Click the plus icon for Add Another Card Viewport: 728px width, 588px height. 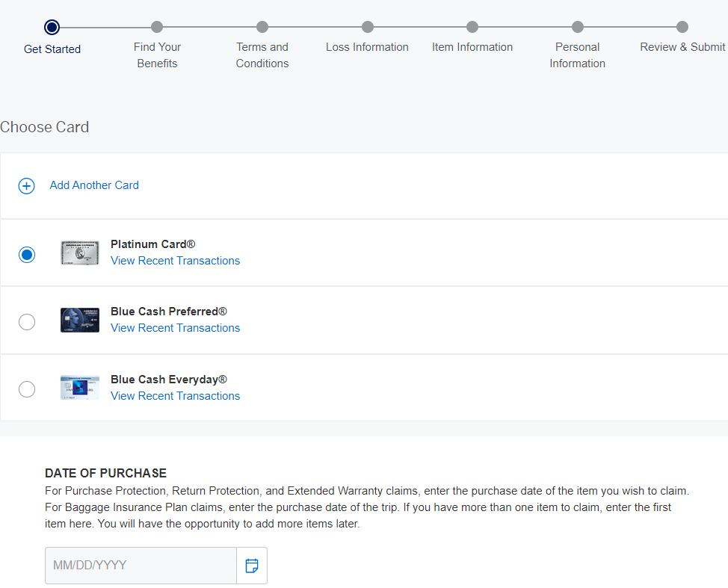[26, 185]
